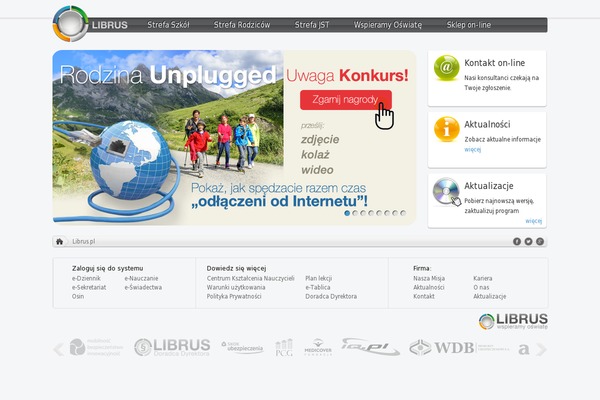
Task: Click the Librus wspieramy oświatę footer logo
Action: click(x=513, y=322)
